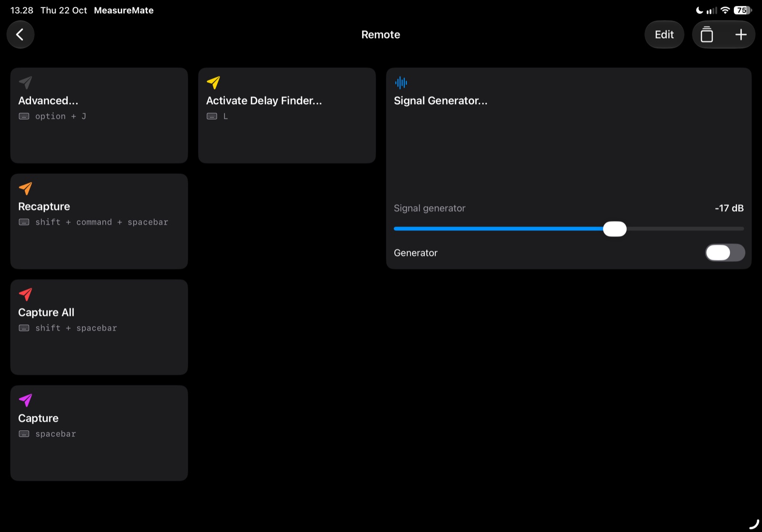762x532 pixels.
Task: Go back using the chevron button
Action: tap(20, 34)
